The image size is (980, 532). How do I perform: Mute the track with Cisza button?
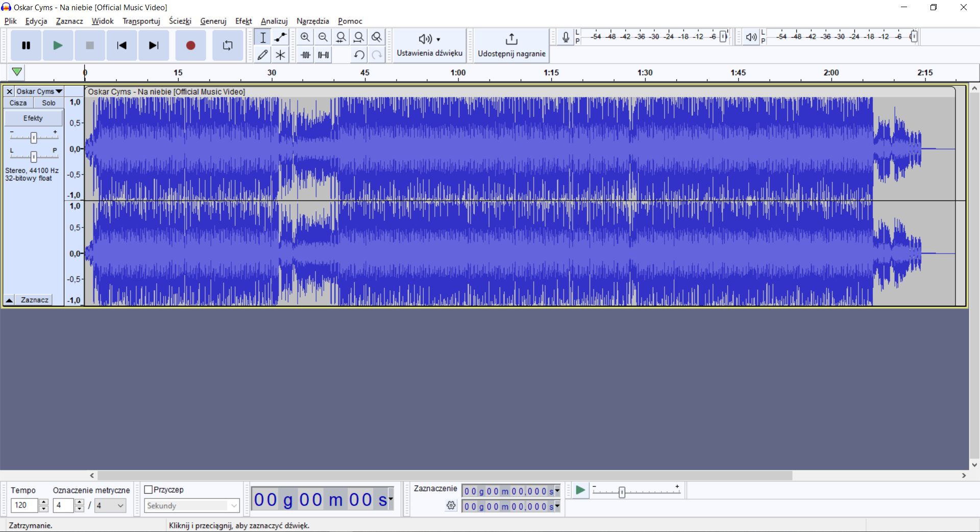18,103
